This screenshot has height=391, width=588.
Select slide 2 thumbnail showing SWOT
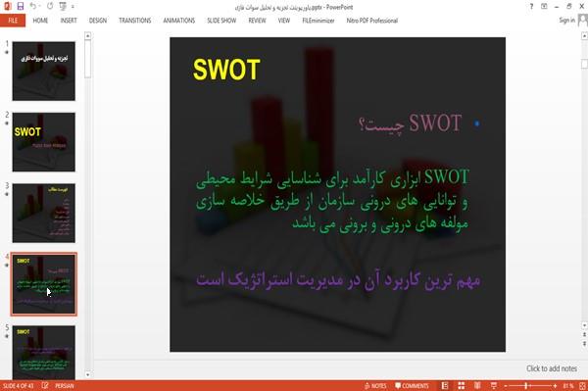(44, 142)
